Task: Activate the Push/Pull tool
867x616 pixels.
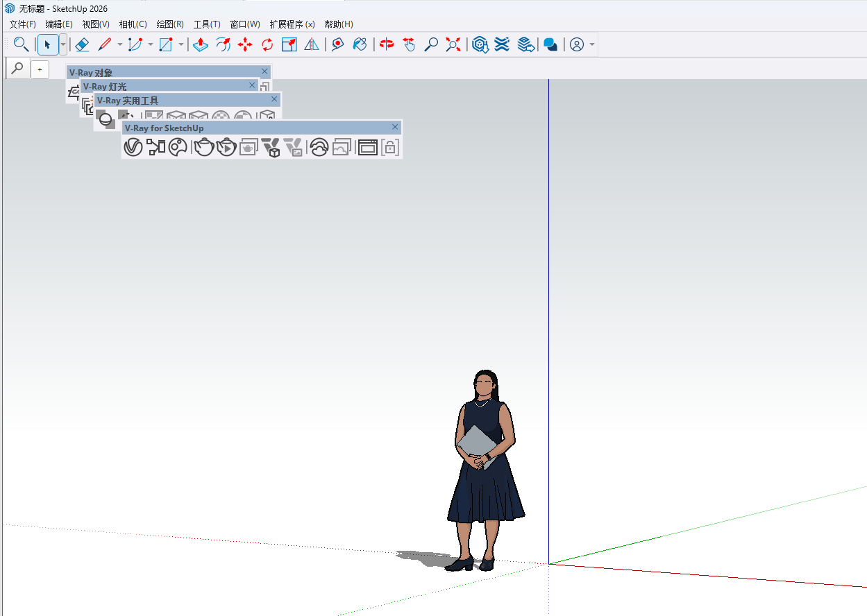Action: pyautogui.click(x=200, y=44)
